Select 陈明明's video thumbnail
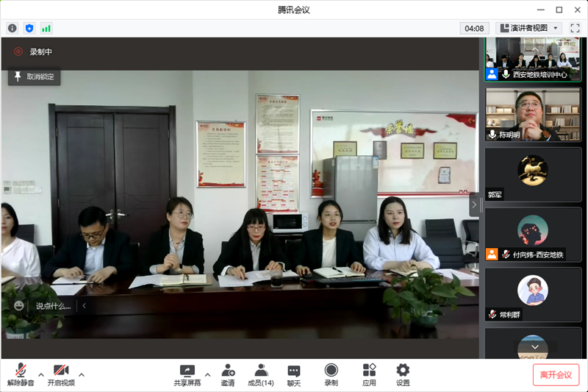 click(x=533, y=115)
